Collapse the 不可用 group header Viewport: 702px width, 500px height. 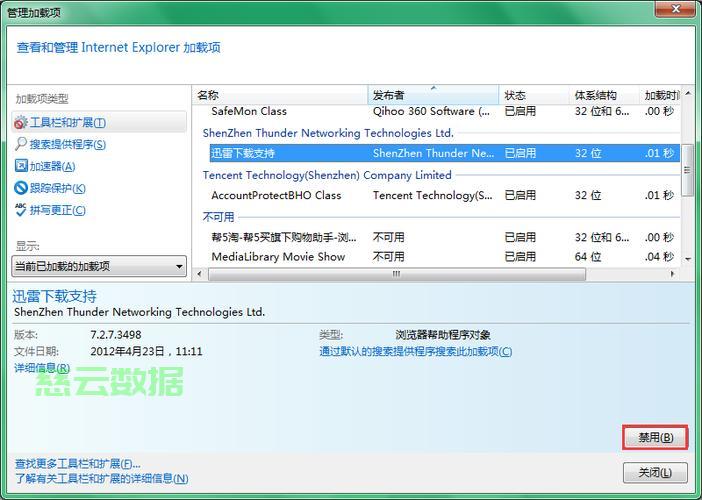(218, 217)
